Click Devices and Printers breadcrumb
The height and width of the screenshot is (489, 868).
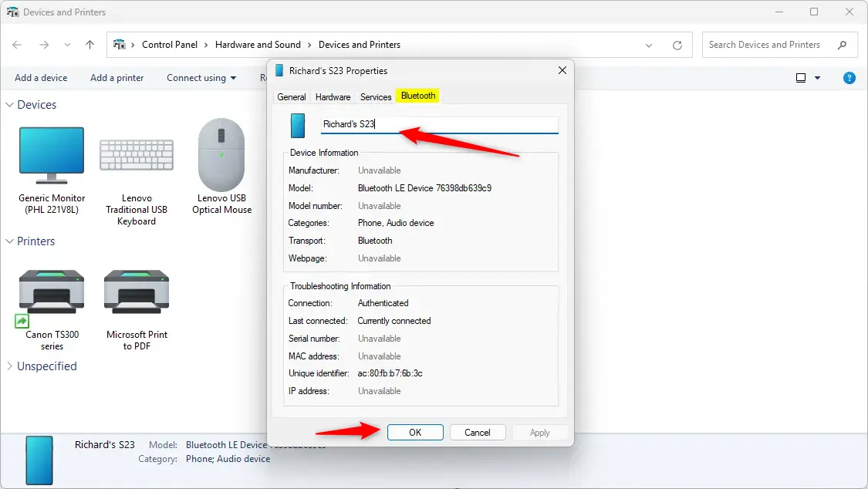360,45
